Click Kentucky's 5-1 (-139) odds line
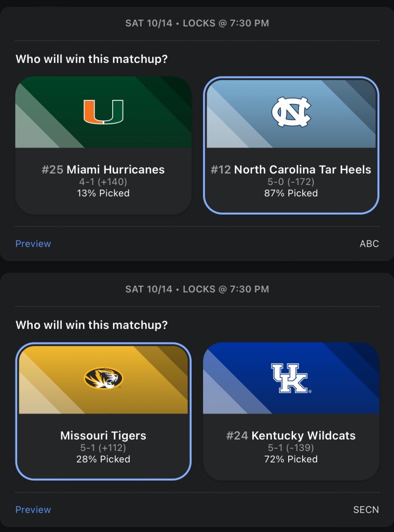 291,448
